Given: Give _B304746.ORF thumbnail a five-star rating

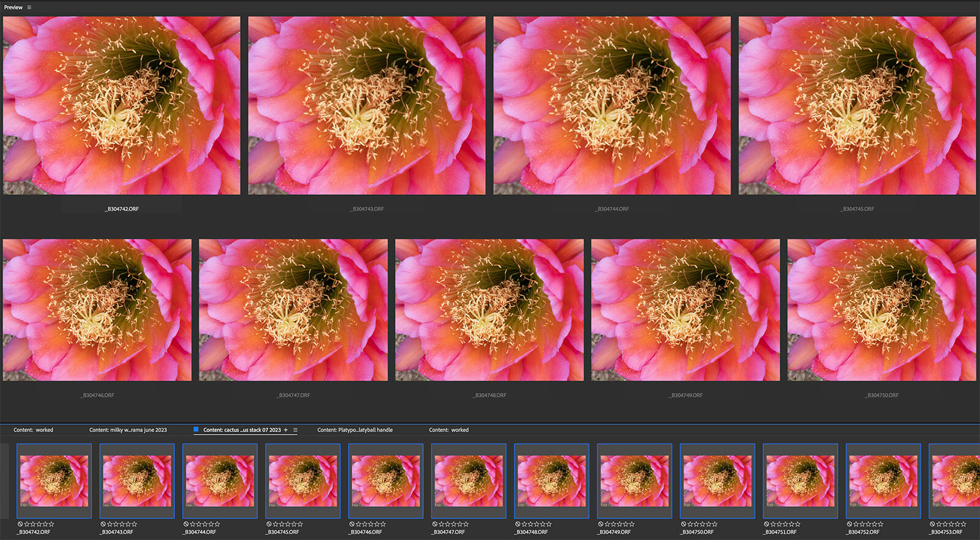Looking at the screenshot, I should pos(383,524).
